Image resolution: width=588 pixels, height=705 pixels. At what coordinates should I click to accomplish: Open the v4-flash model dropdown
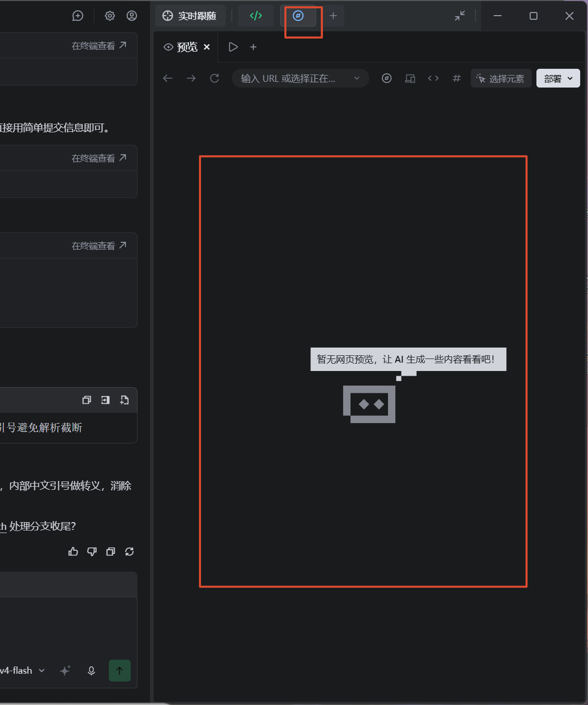pyautogui.click(x=23, y=671)
